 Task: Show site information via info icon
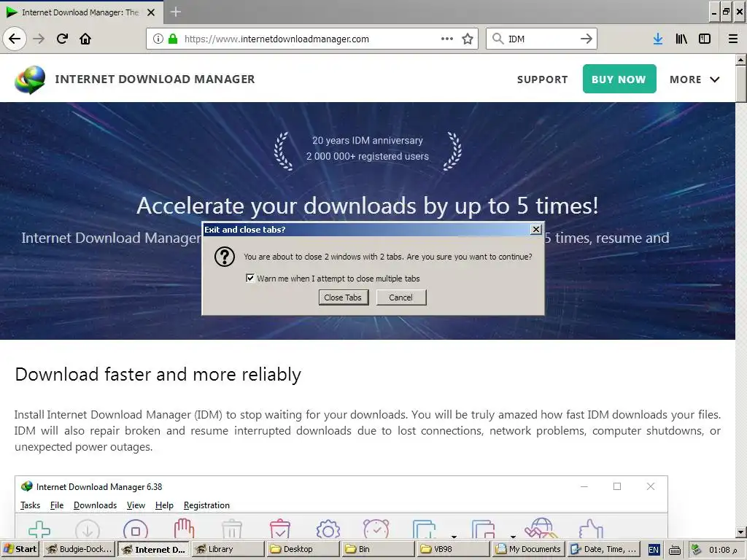[158, 39]
